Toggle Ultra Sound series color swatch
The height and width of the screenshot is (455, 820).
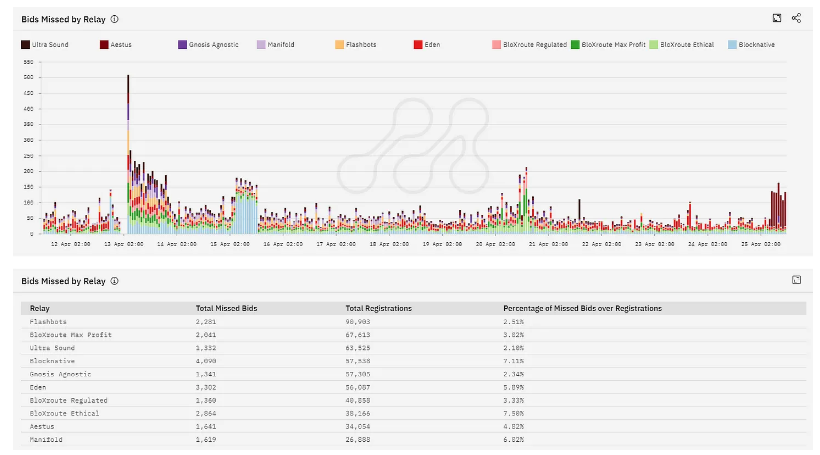[25, 44]
